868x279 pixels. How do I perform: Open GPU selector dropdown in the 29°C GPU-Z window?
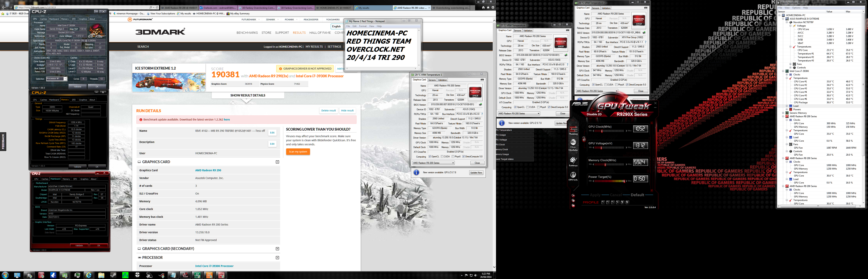click(x=434, y=163)
